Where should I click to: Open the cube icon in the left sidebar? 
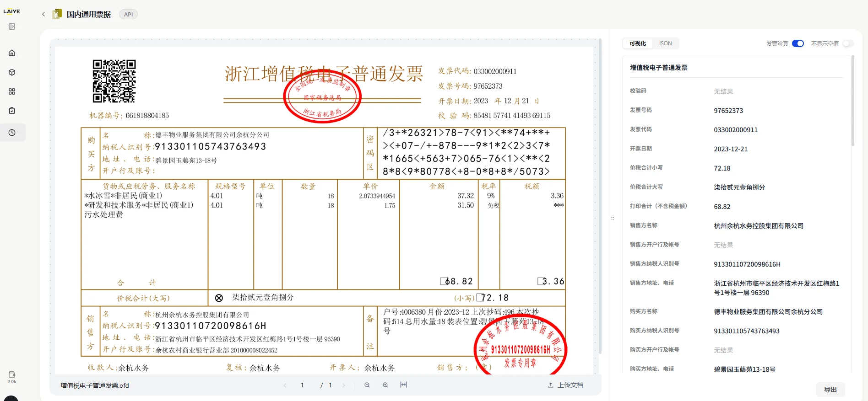click(x=12, y=72)
